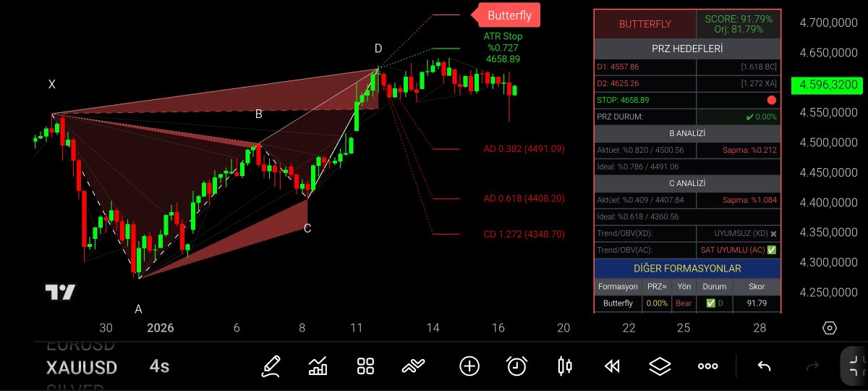Click the Bear direction cell
The height and width of the screenshot is (391, 868).
coord(684,303)
